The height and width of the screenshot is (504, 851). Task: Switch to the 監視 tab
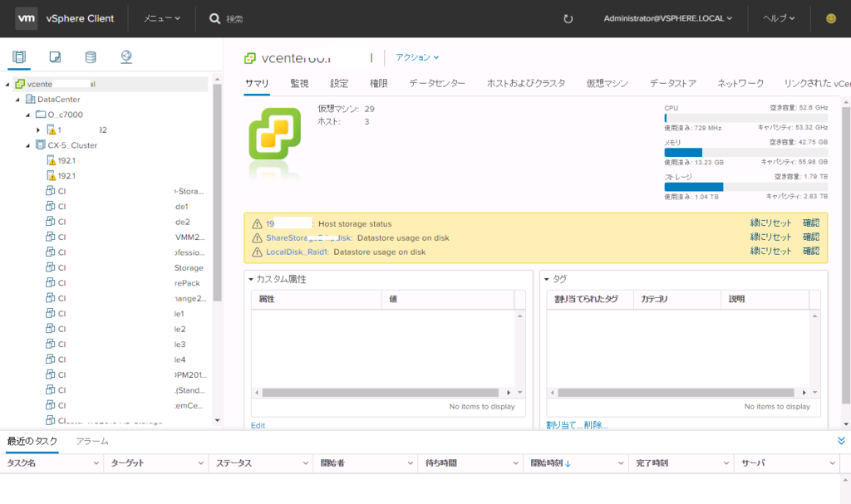(x=299, y=83)
